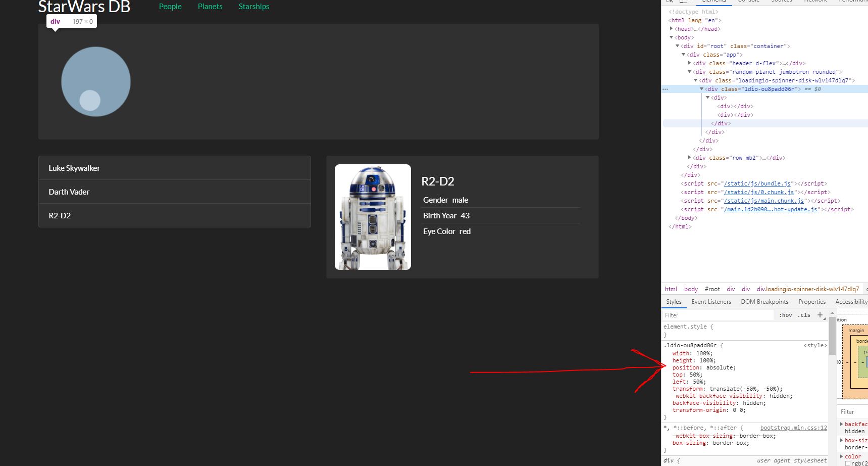
Task: Toggle the .cls class editor
Action: tap(804, 315)
